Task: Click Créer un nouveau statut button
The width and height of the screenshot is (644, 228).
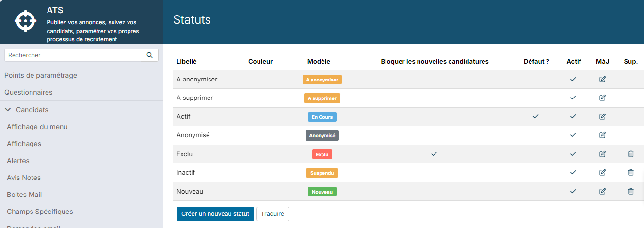Action: coord(215,214)
